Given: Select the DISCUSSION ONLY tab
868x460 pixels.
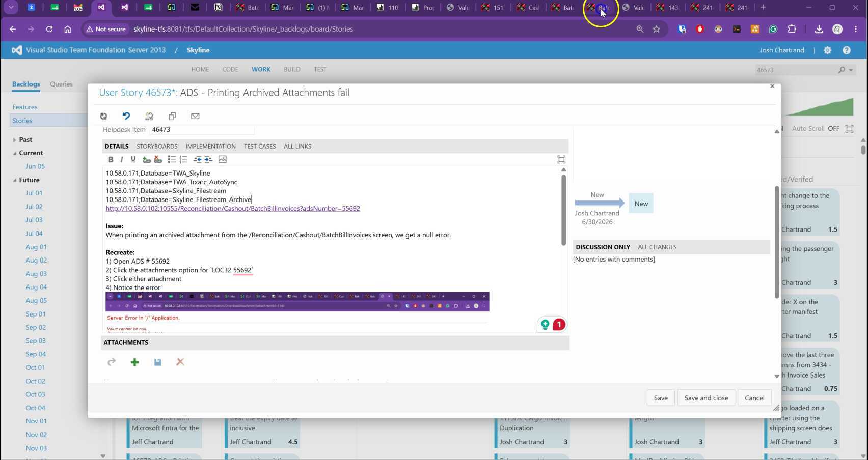Looking at the screenshot, I should point(603,247).
